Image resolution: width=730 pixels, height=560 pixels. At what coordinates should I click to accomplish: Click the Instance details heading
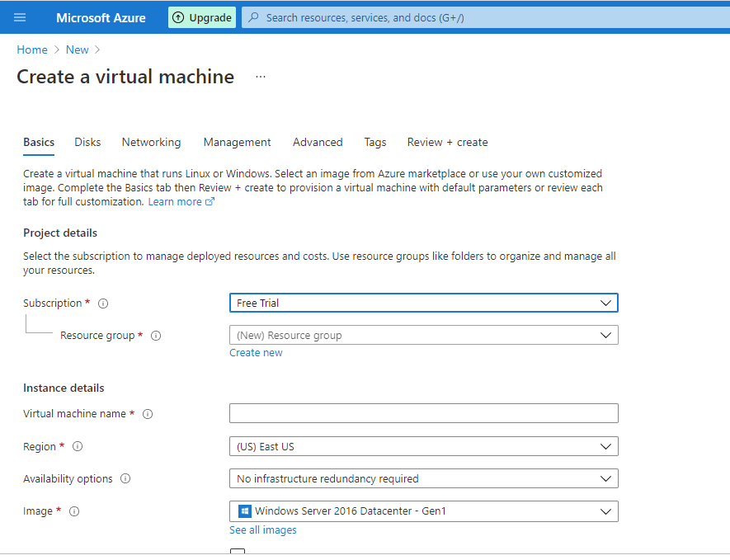click(x=64, y=388)
